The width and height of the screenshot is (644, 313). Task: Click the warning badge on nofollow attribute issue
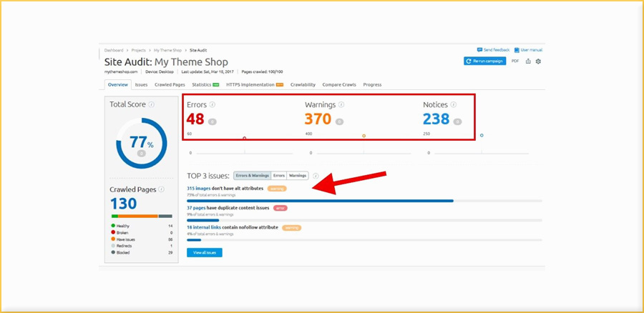point(292,228)
